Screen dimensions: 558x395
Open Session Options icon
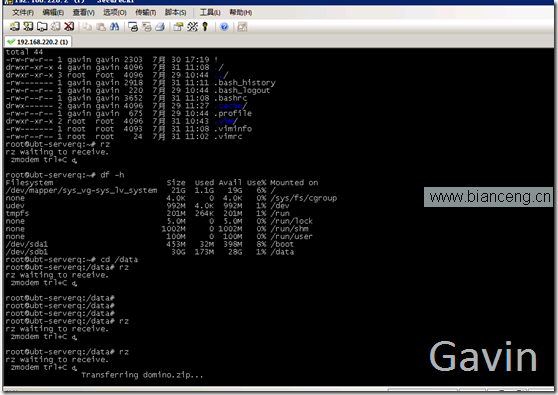pos(178,26)
